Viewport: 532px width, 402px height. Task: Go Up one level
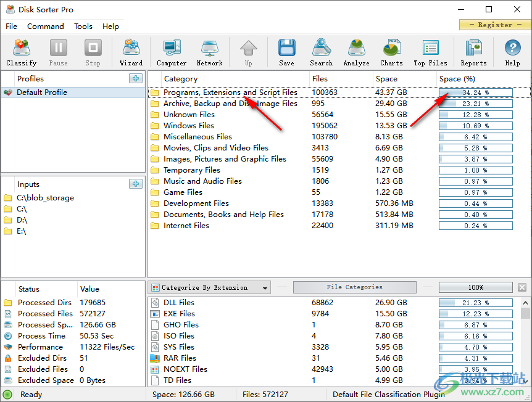[248, 52]
